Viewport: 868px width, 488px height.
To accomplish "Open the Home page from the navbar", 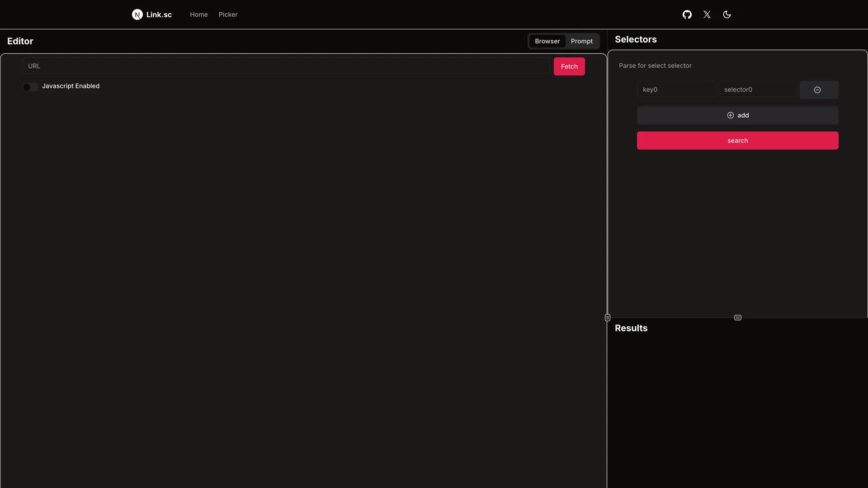I will tap(199, 14).
